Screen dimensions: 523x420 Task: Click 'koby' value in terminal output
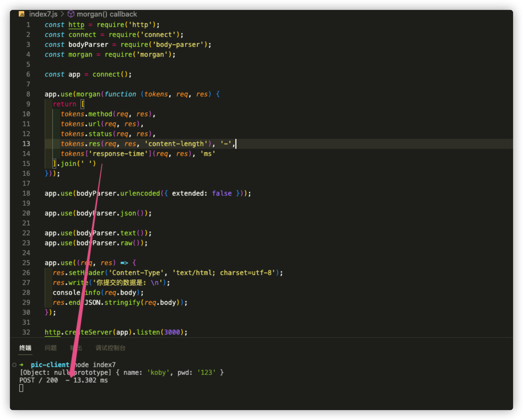pyautogui.click(x=158, y=373)
